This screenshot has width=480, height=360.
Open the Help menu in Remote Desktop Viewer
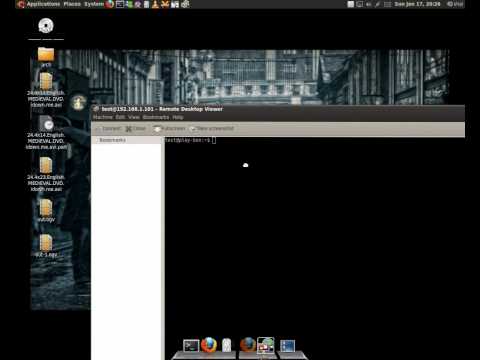coord(178,117)
